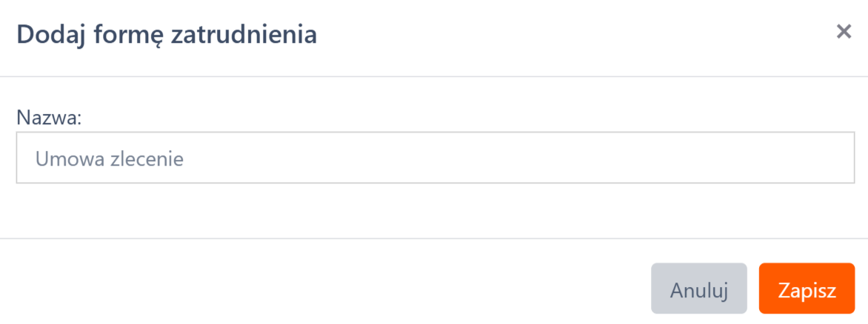Click the Anuluj button
Viewport: 868px width, 324px height.
(698, 288)
